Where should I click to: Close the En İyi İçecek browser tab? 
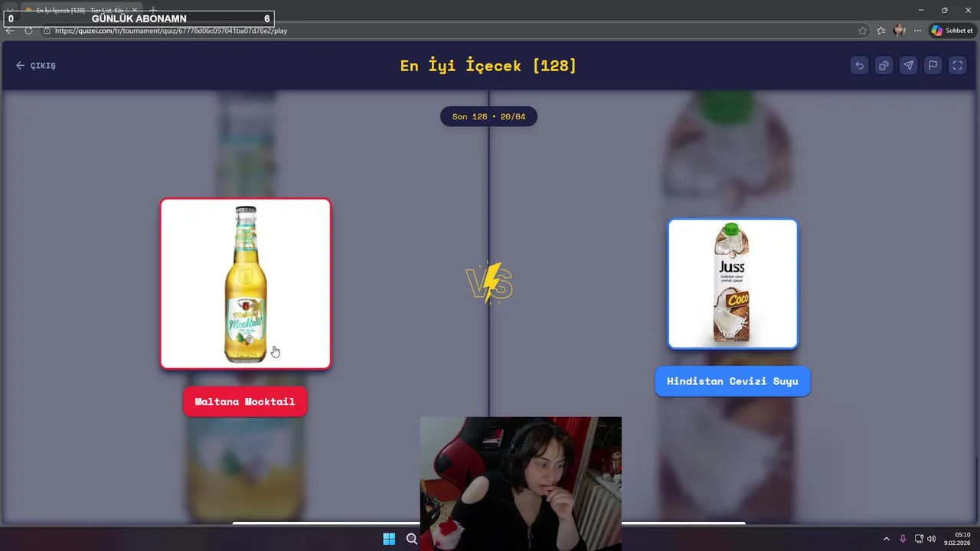135,10
